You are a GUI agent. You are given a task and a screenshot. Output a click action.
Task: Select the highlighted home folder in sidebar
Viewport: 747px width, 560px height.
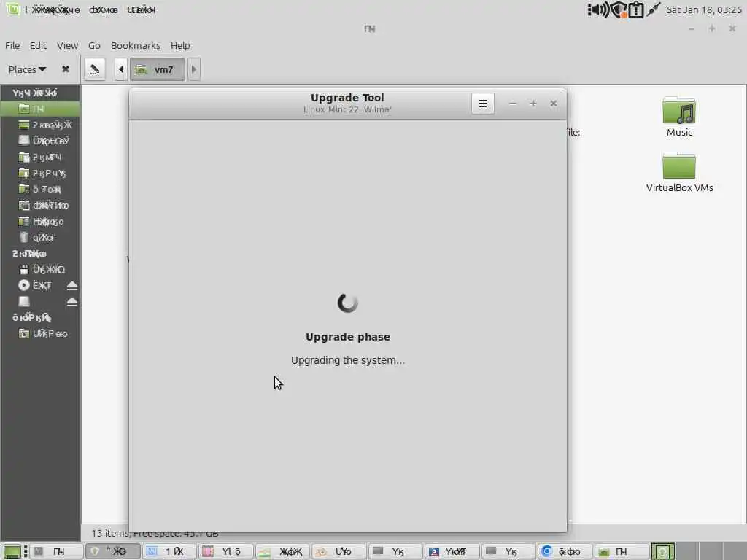41,109
